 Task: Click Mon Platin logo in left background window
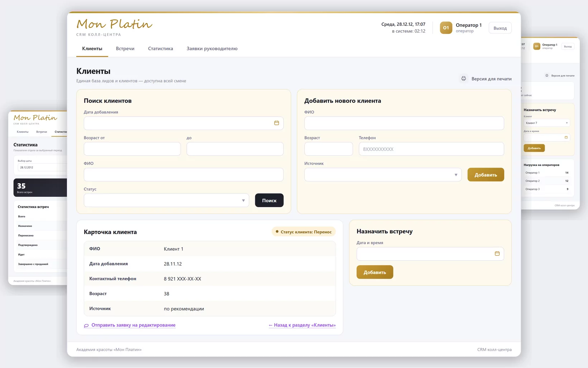tap(35, 118)
